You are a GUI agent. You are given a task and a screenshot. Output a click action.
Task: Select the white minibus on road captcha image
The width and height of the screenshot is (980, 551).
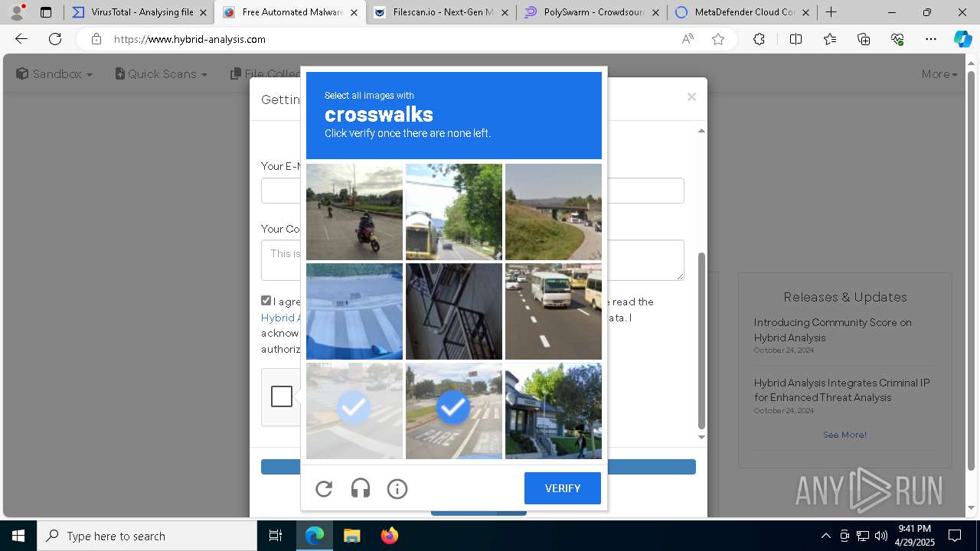[x=554, y=311]
